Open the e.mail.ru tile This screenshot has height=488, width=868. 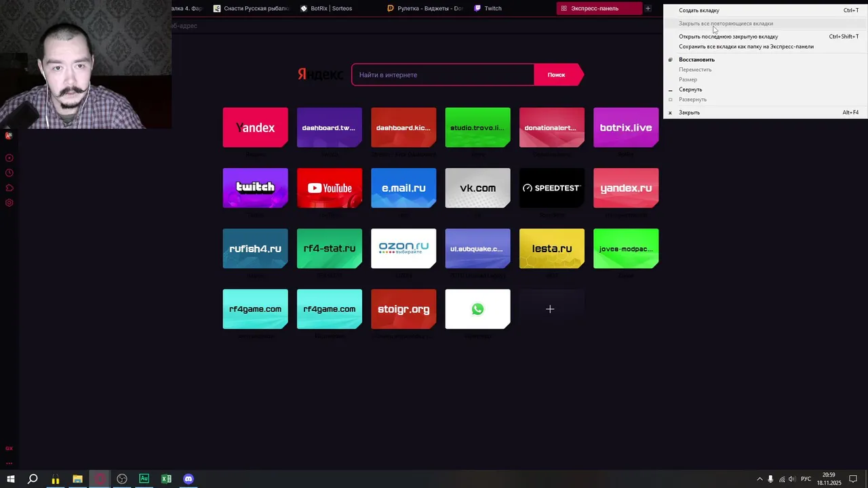[403, 188]
